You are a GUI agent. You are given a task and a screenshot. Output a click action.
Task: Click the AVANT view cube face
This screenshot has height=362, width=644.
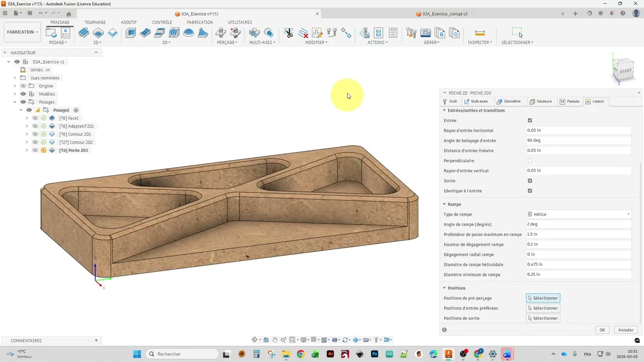click(x=625, y=71)
